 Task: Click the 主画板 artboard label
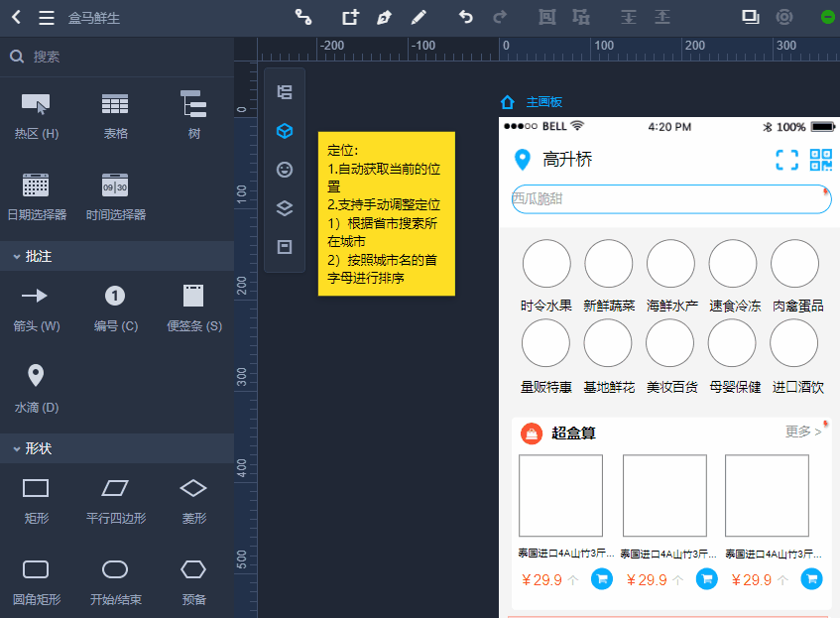pos(543,102)
